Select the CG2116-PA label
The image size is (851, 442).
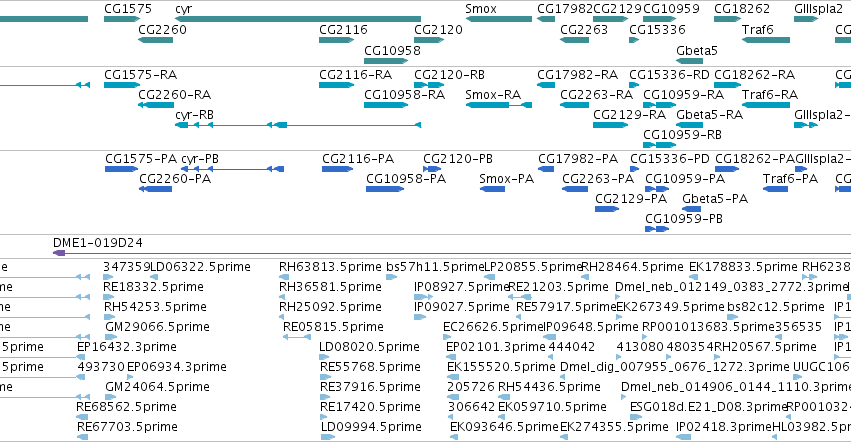coord(358,159)
